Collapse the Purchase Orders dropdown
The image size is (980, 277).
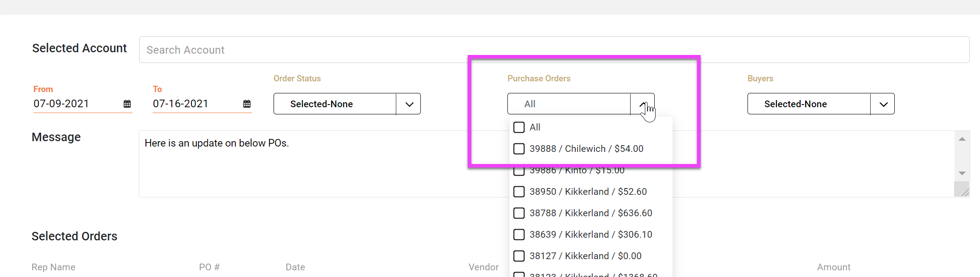(x=642, y=104)
